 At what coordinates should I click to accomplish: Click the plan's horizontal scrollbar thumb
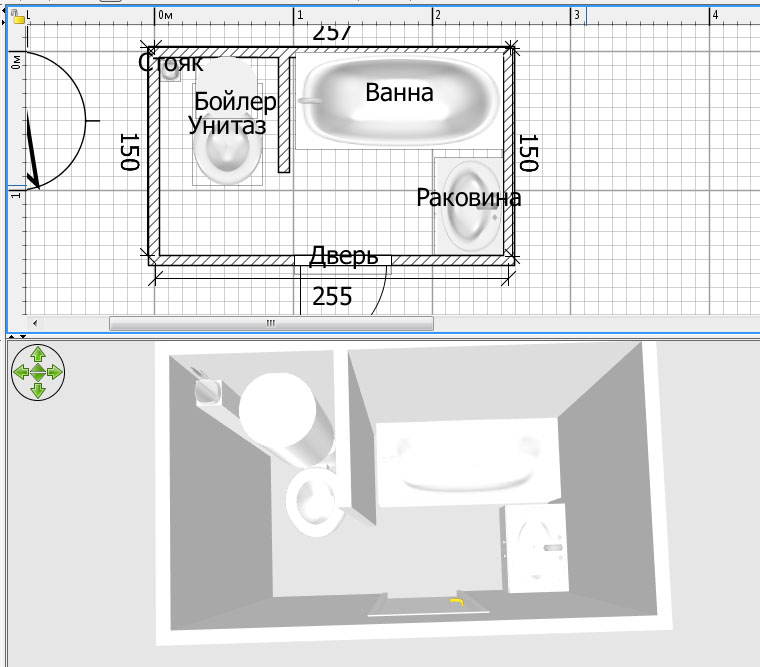(x=271, y=323)
